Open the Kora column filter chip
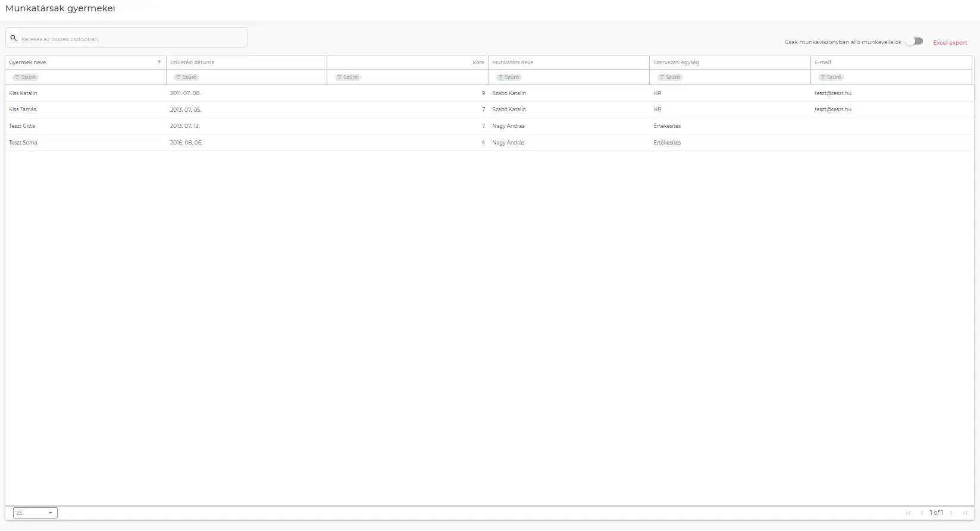 tap(348, 77)
